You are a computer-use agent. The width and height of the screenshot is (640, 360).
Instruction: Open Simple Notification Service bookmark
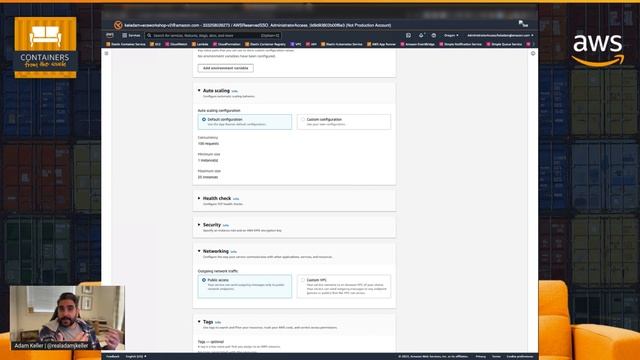[x=460, y=44]
